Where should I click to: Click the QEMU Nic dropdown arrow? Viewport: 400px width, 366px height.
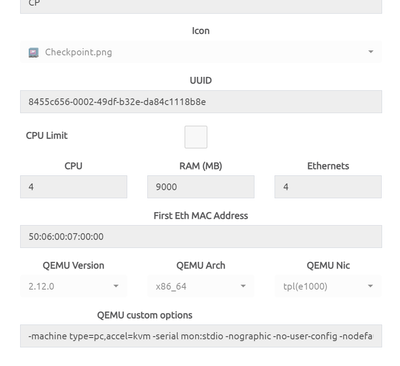tap(370, 286)
